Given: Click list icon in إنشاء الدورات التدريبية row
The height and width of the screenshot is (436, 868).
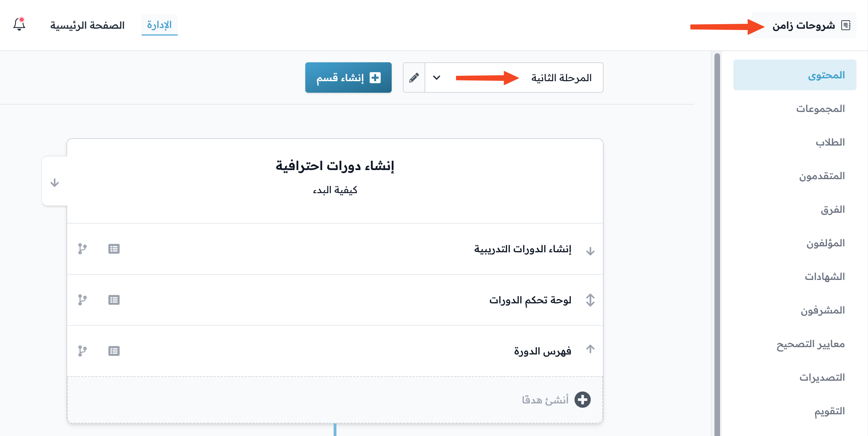Looking at the screenshot, I should click(x=114, y=249).
